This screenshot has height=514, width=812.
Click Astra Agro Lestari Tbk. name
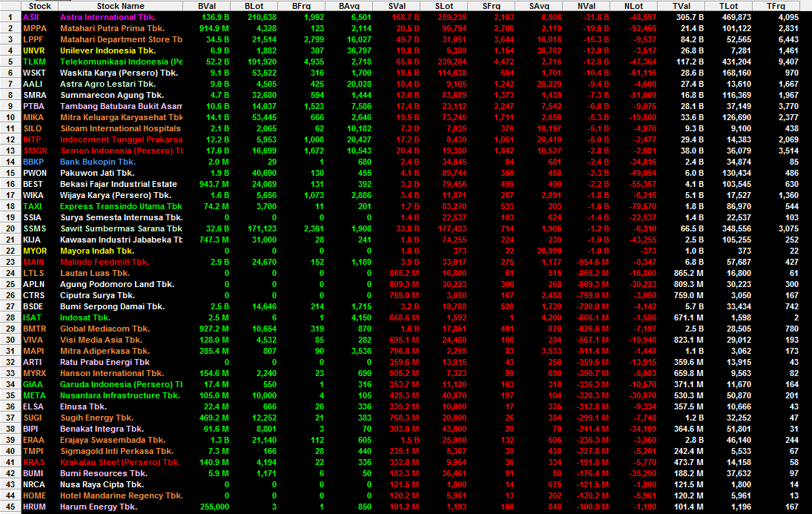coord(108,84)
